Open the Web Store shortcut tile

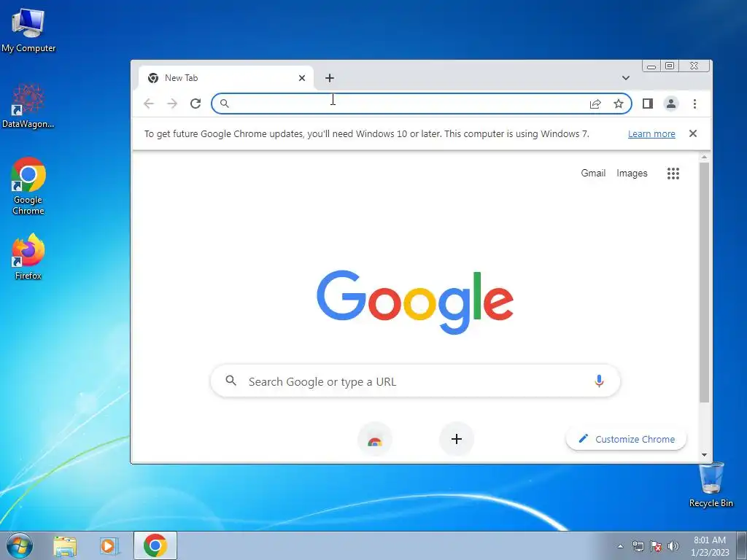click(375, 439)
